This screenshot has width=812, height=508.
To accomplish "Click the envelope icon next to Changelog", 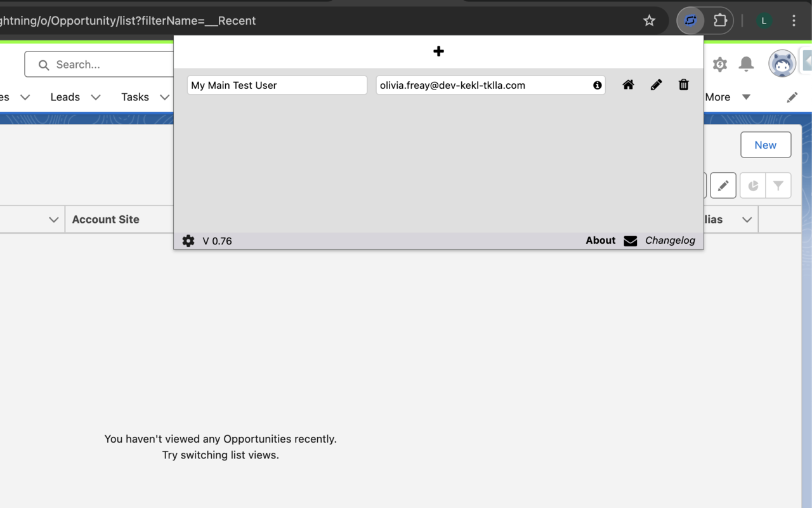I will [630, 241].
